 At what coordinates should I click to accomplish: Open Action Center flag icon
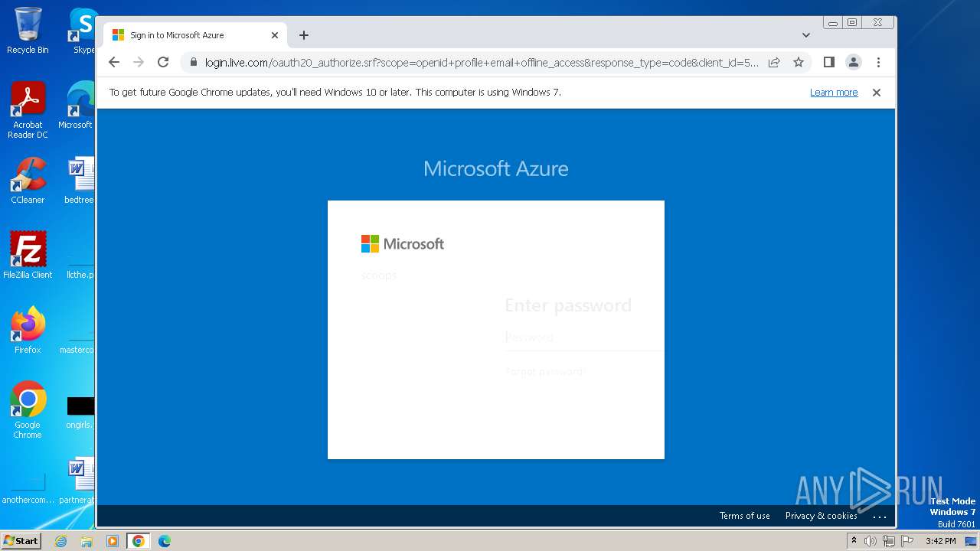click(x=907, y=541)
